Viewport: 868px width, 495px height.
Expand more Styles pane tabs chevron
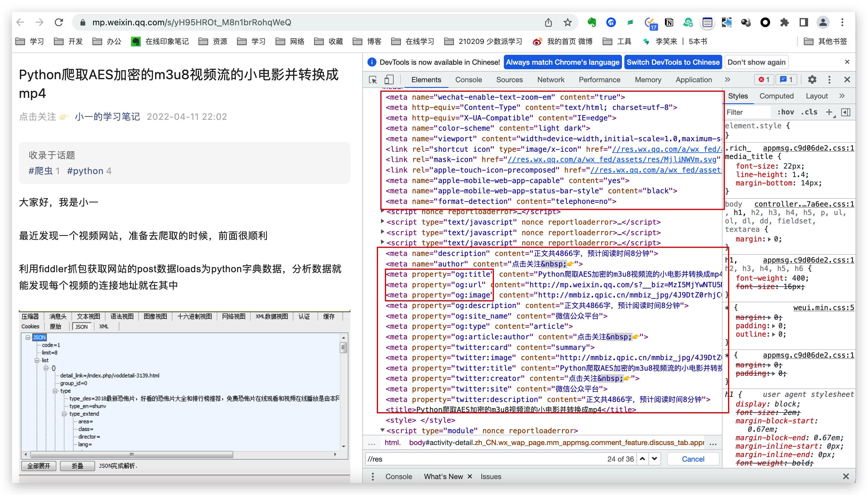point(842,96)
